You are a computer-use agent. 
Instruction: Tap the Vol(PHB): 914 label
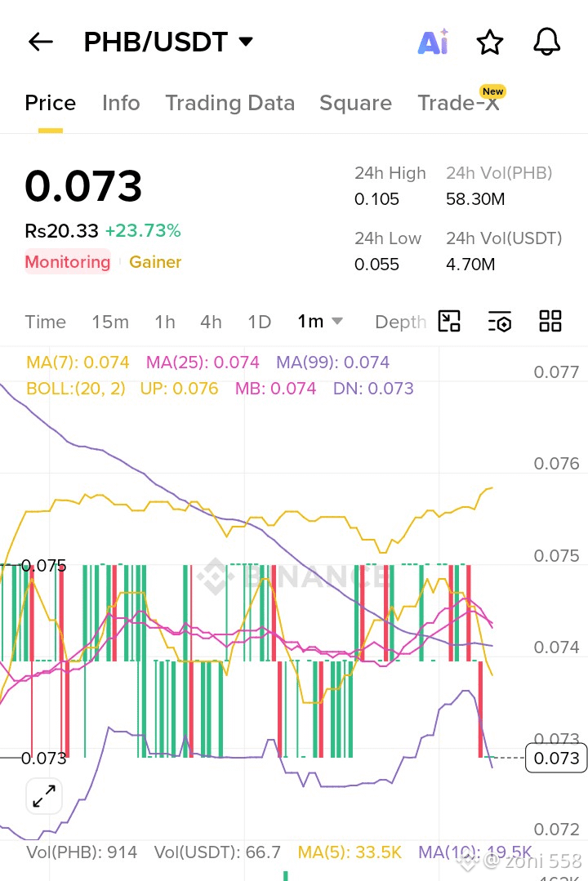82,852
